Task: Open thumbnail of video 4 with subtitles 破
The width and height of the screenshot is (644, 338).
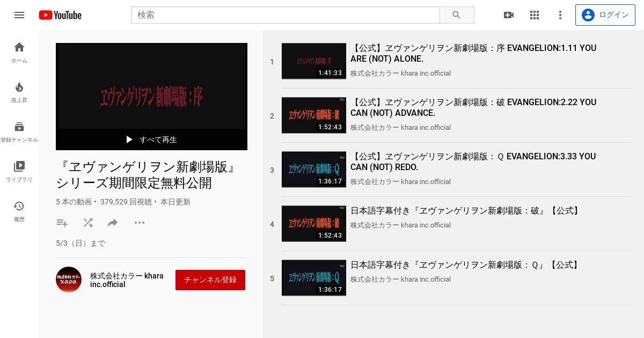Action: click(x=314, y=224)
